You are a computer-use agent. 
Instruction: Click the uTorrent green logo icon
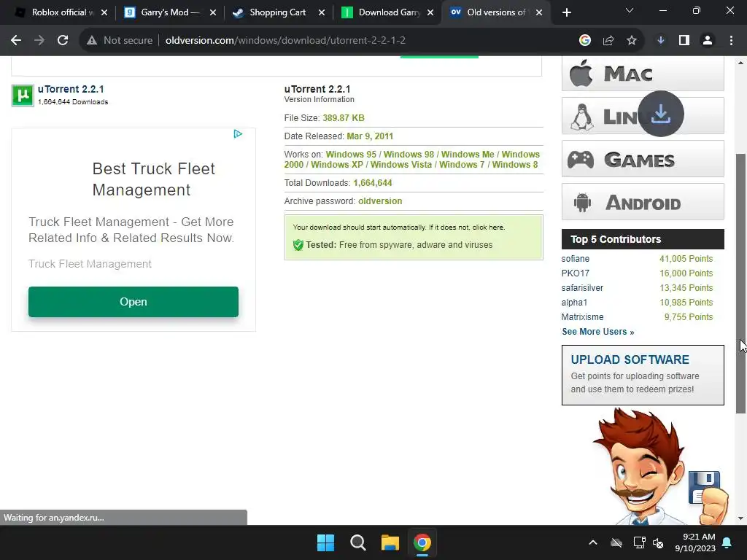pyautogui.click(x=23, y=96)
